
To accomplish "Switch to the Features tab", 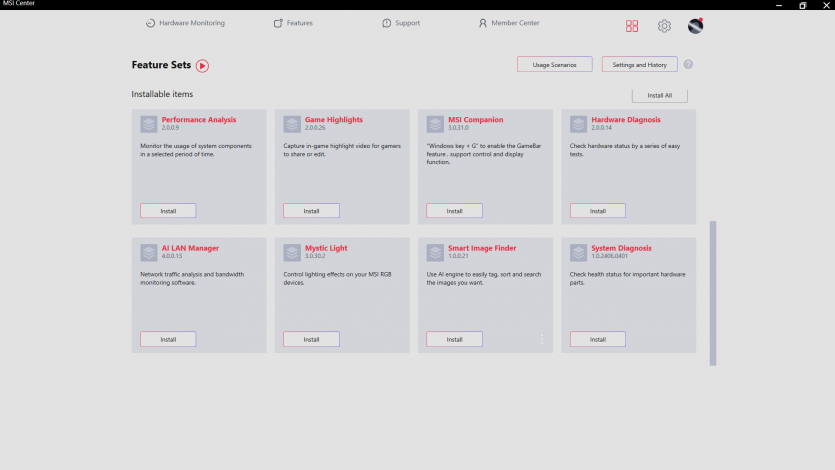I will tap(293, 23).
